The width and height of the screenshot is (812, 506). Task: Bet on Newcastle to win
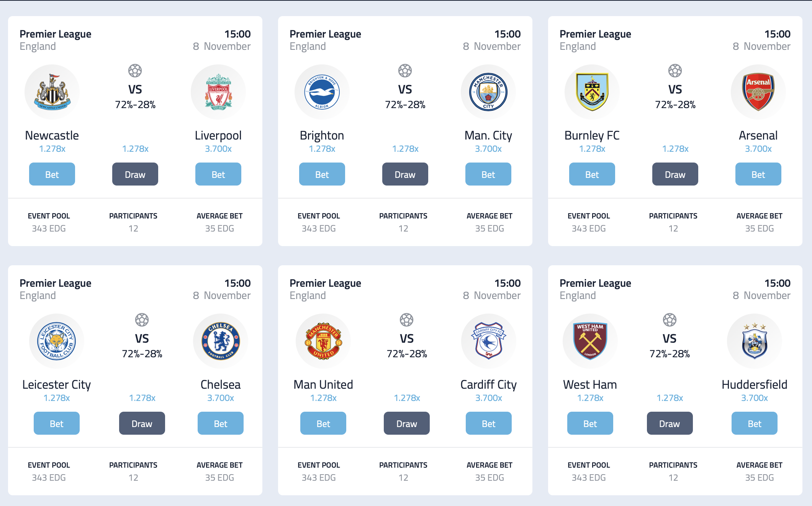(x=52, y=174)
